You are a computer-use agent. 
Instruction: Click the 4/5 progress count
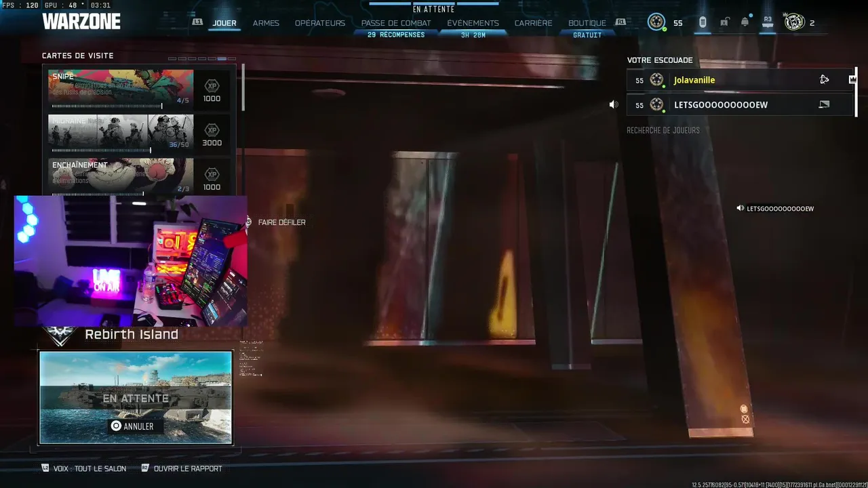pyautogui.click(x=183, y=100)
